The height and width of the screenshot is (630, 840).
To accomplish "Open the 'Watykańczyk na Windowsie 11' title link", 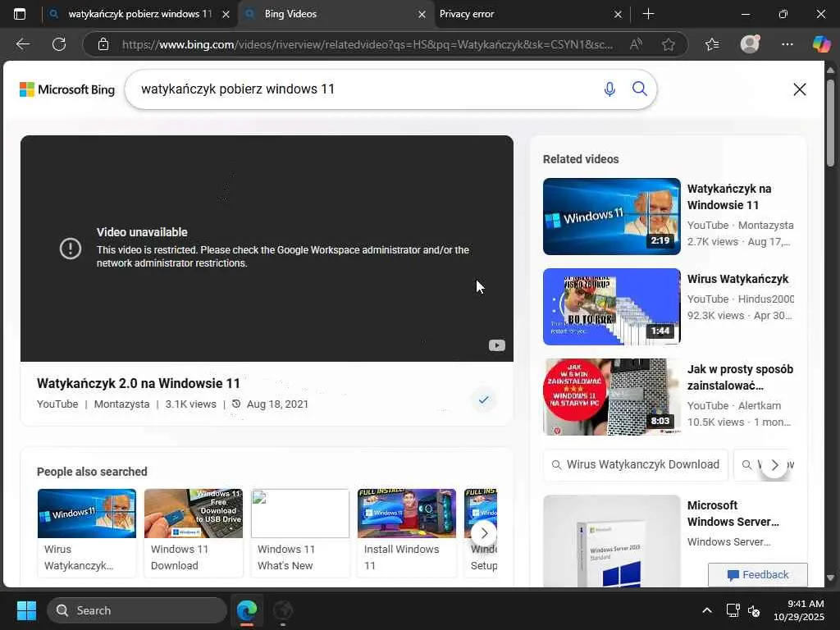I will click(x=729, y=197).
